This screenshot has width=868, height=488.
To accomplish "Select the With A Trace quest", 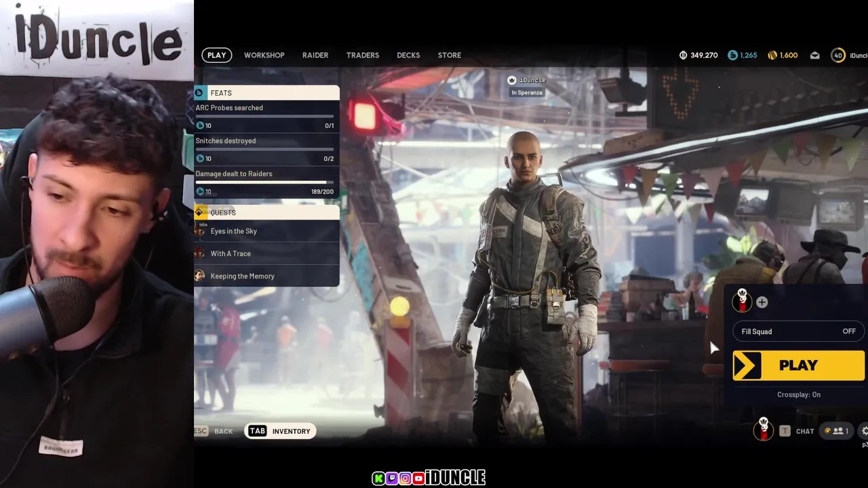I will click(x=267, y=253).
